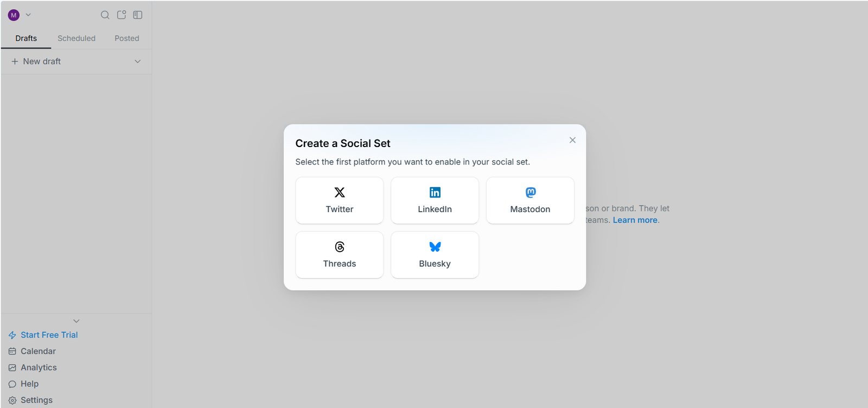Toggle the sidebar panel icon

(x=138, y=15)
